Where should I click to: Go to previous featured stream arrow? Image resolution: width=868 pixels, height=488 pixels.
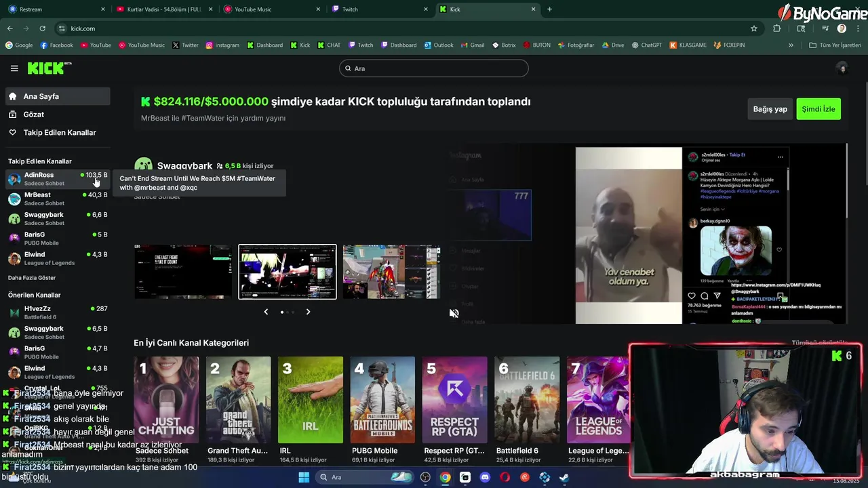coord(266,312)
